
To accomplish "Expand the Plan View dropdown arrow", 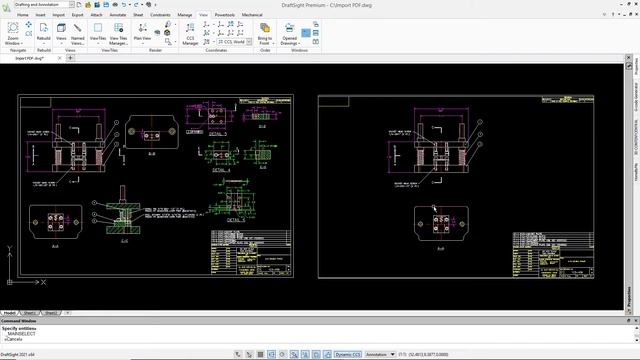I will pos(142,43).
